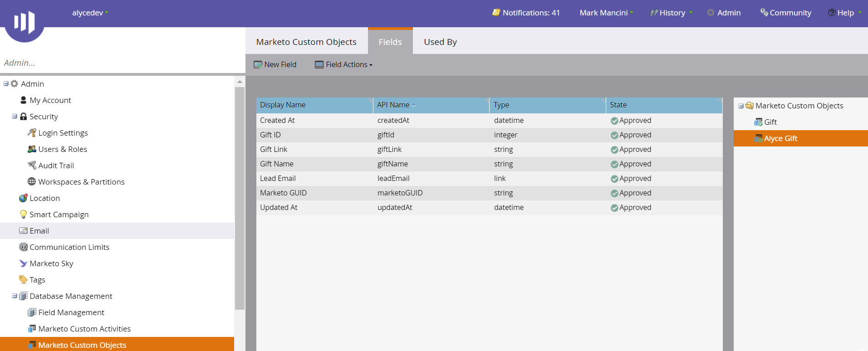Image resolution: width=868 pixels, height=351 pixels.
Task: Click the Smart Campaign lightbulb icon
Action: (x=23, y=214)
